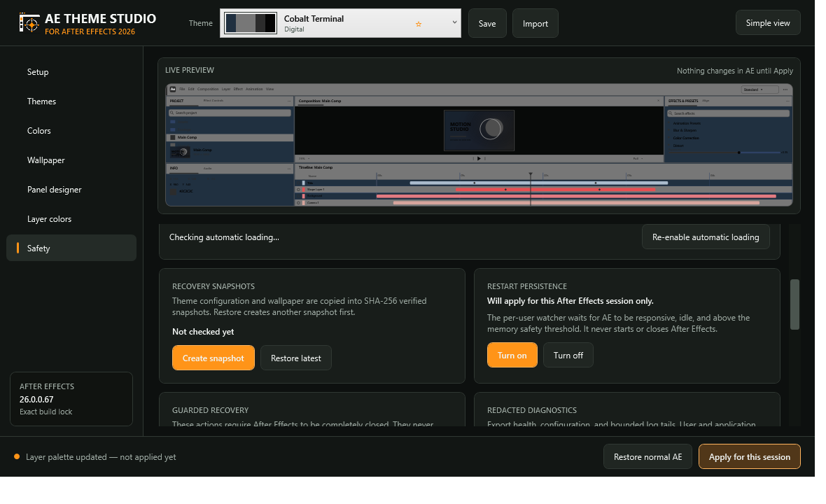Select the highlighted Main Comp project row
Screen dimensions: 826x504
tap(230, 137)
